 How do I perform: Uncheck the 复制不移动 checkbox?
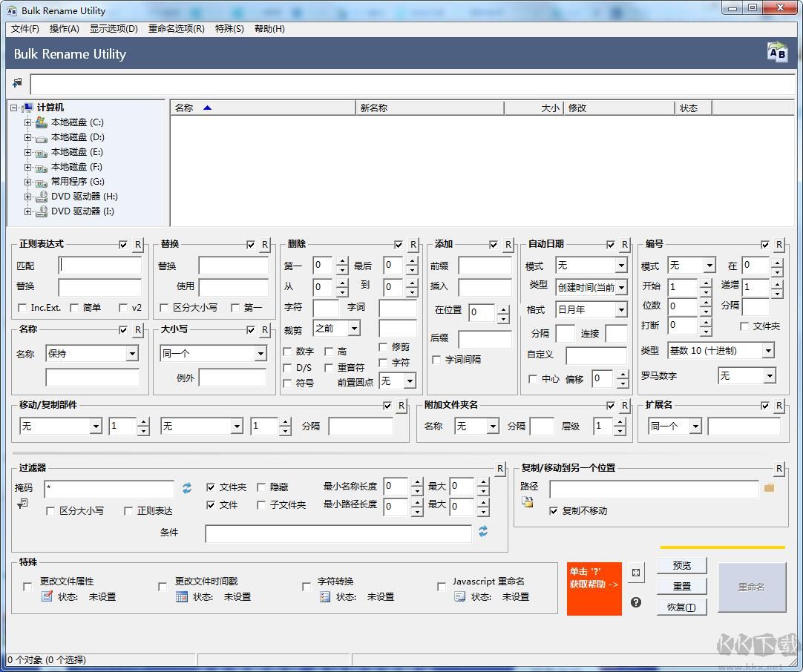click(x=554, y=511)
